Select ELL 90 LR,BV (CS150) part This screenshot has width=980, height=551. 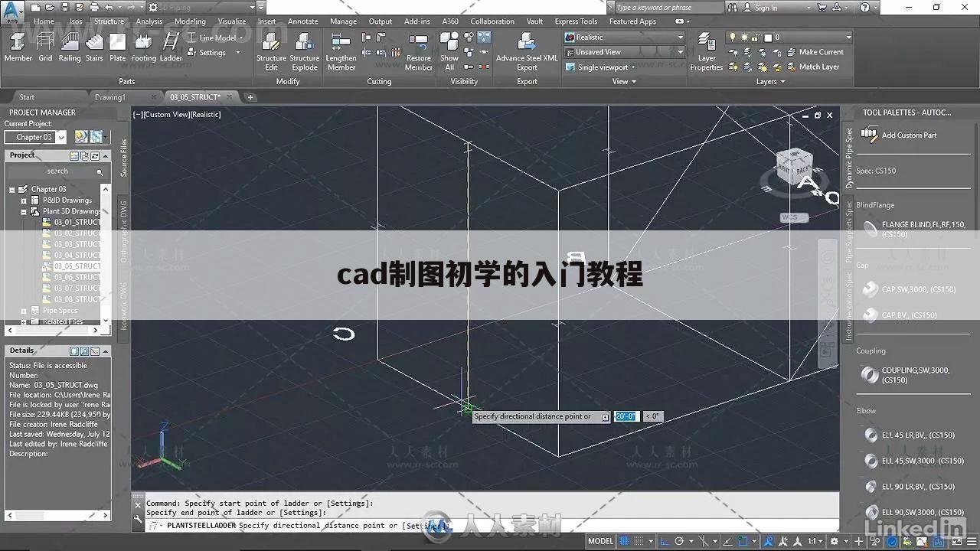[909, 486]
